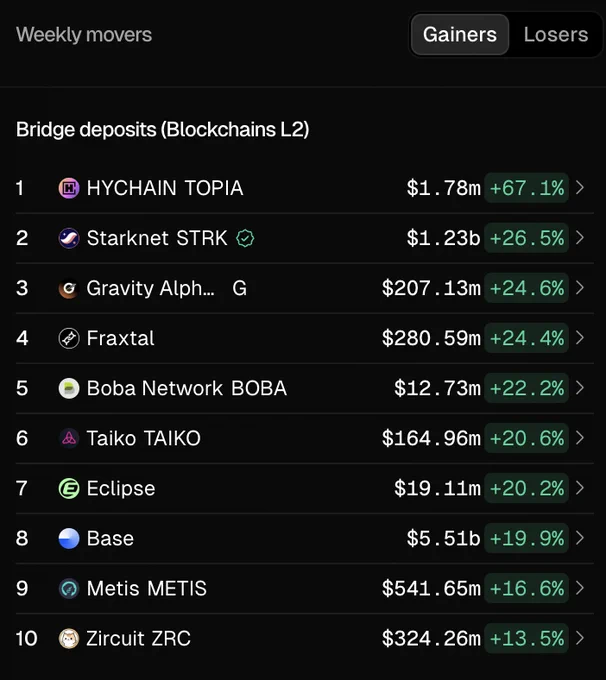Click the Zircuit cat logo icon

69,638
